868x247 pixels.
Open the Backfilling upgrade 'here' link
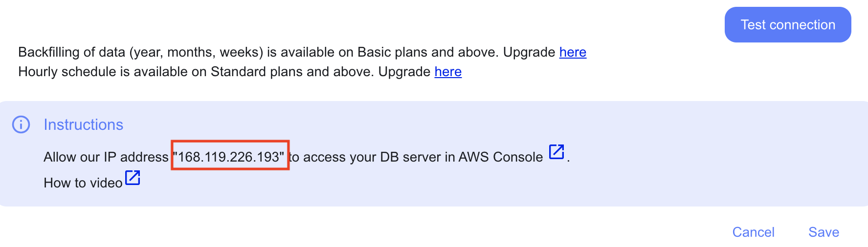tap(573, 52)
